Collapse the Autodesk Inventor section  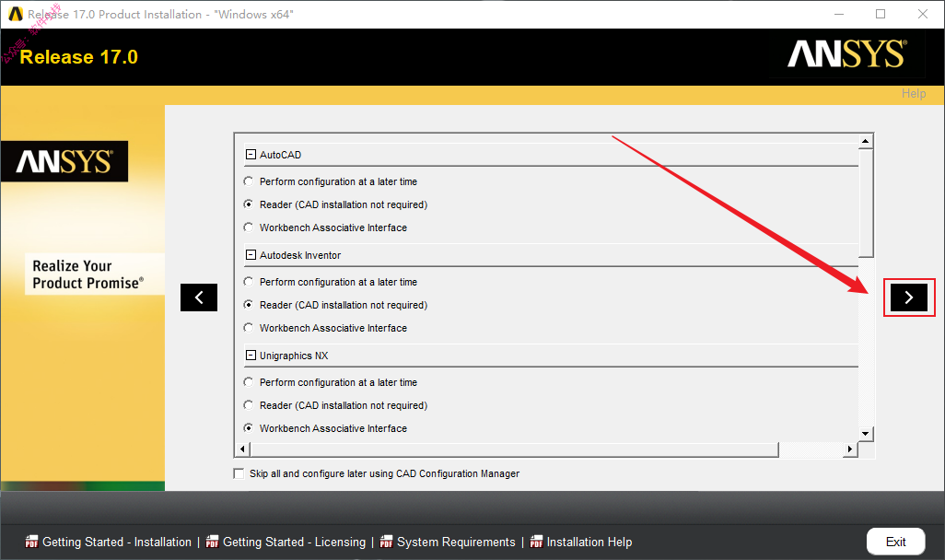[251, 255]
